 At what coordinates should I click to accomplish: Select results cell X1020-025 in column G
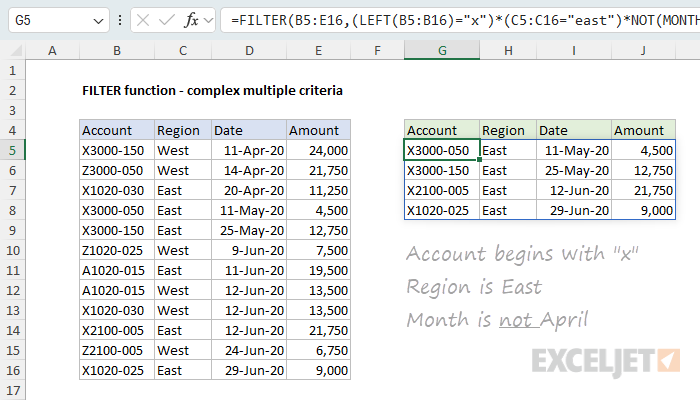(442, 210)
